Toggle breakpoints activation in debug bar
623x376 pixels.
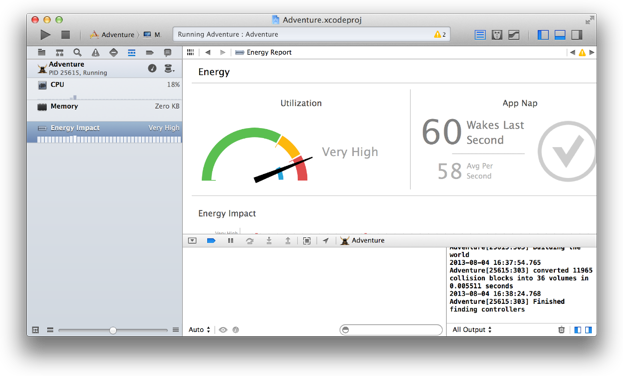point(211,240)
